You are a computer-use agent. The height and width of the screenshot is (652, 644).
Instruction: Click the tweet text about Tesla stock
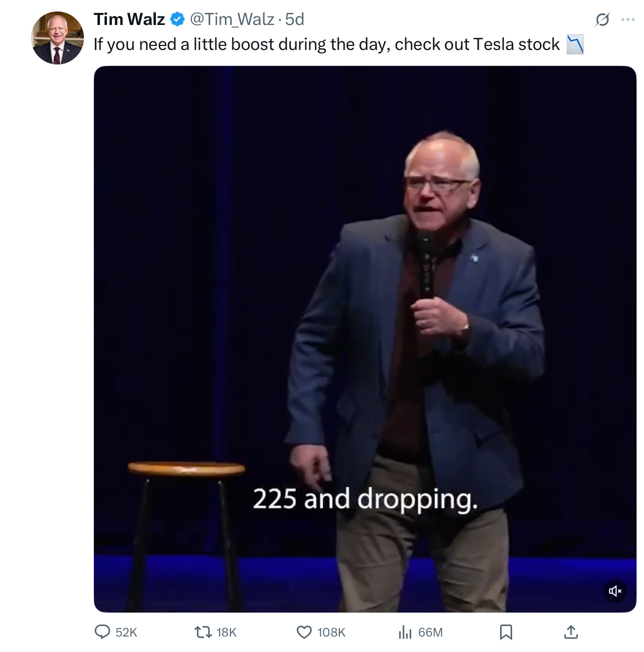coord(327,44)
